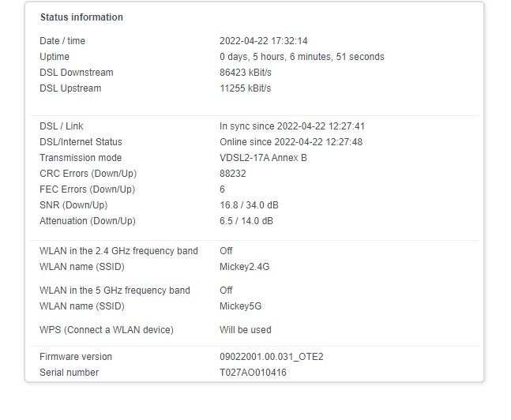Click the Firmware version number
The image size is (511, 420).
coord(272,357)
